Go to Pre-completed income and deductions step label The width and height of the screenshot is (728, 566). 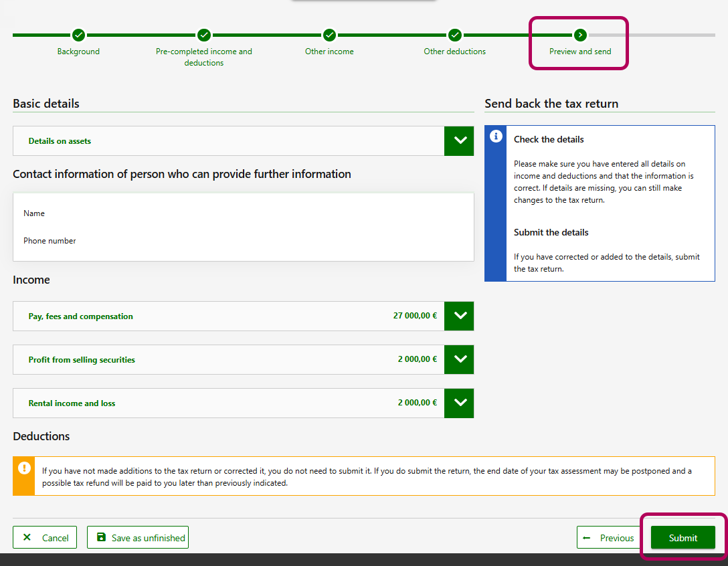tap(204, 57)
